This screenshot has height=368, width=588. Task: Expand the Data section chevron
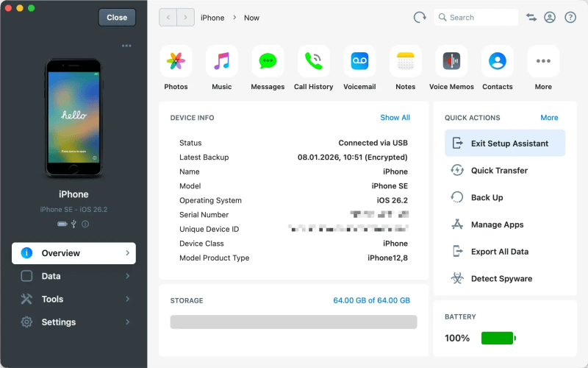[x=127, y=276]
